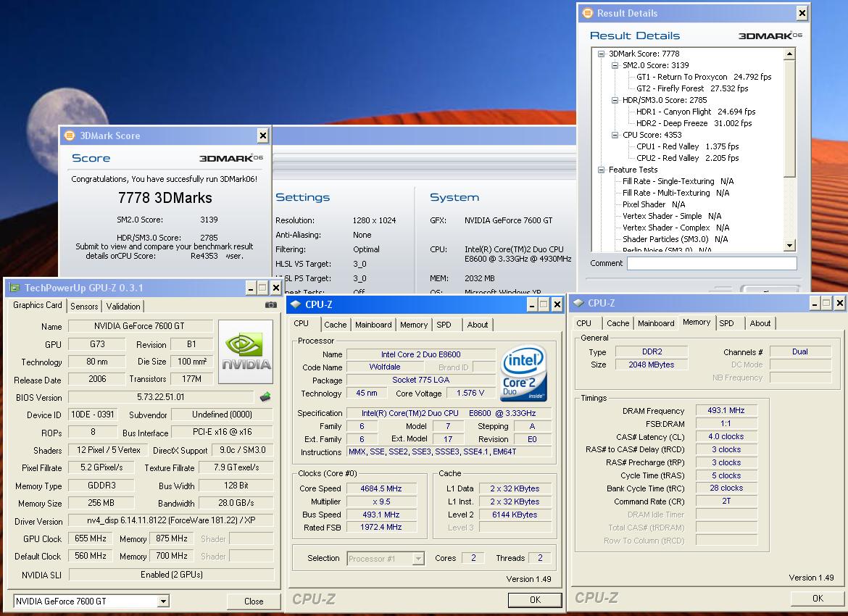This screenshot has width=848, height=616.
Task: Click NVIDIA SLI Enabled (2 GPUs) field
Action: (171, 575)
